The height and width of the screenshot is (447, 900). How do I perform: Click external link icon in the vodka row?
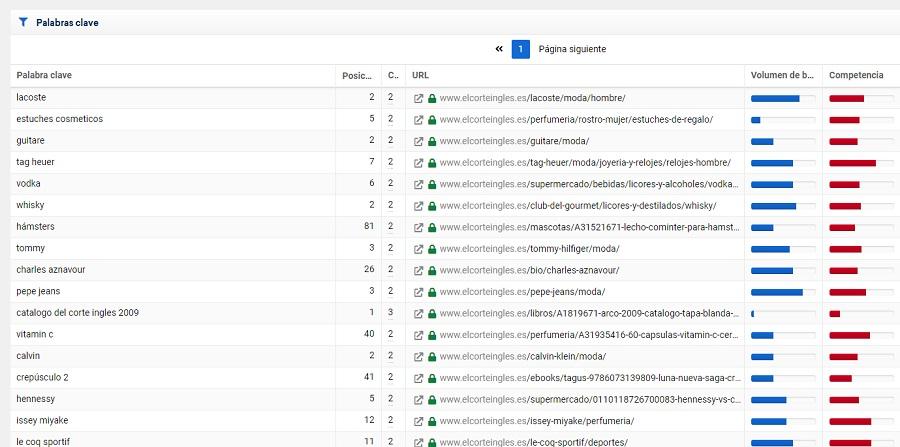[419, 184]
